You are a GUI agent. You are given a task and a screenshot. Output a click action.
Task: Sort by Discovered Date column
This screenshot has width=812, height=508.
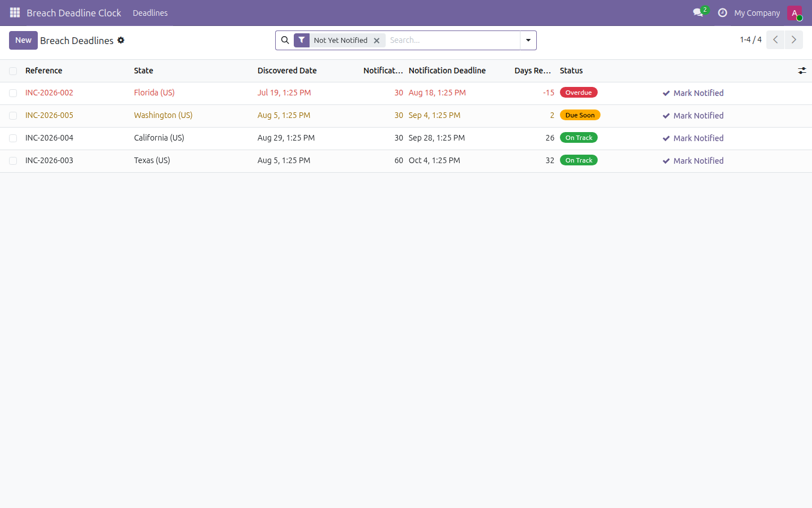[287, 71]
